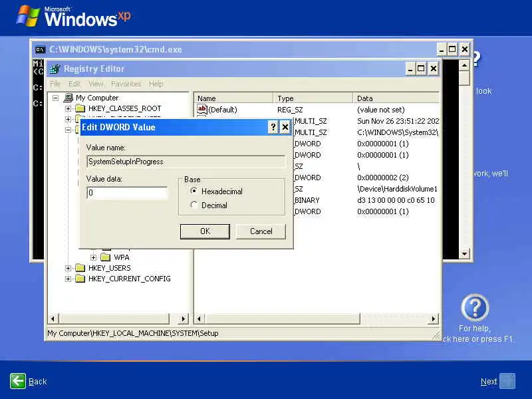Image resolution: width=532 pixels, height=399 pixels.
Task: Select the HKEY_USERS tree label
Action: [109, 268]
